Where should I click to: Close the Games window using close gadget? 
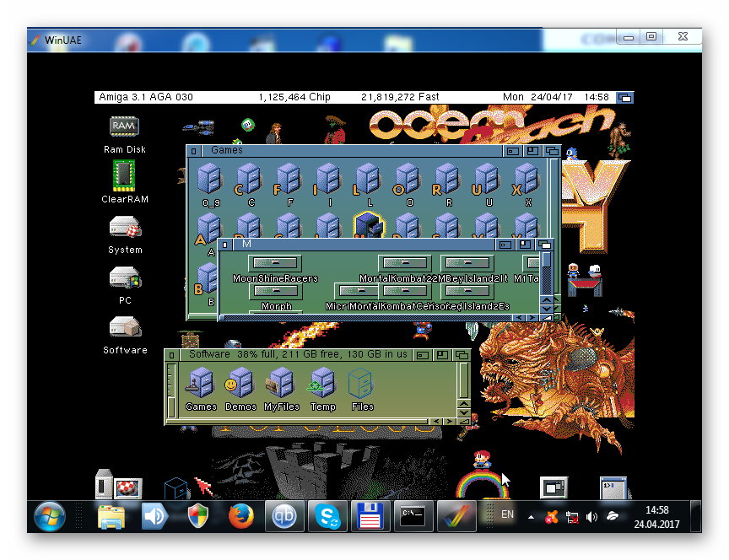tap(193, 151)
